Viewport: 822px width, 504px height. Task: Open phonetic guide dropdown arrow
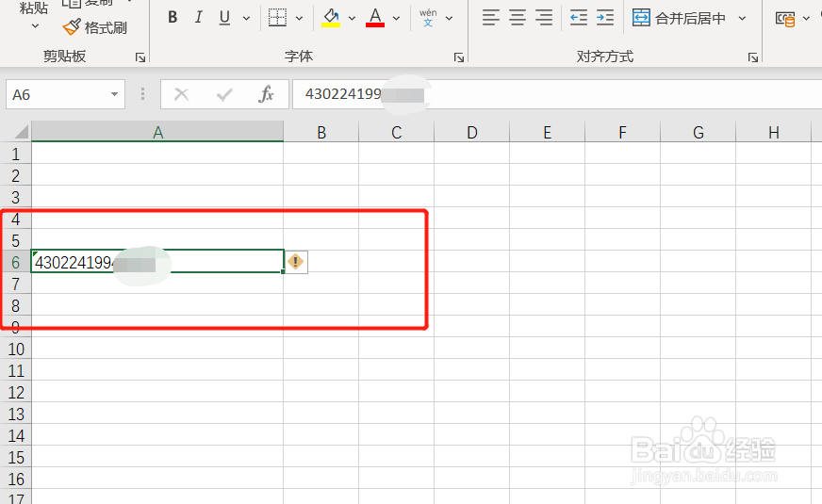click(x=450, y=18)
